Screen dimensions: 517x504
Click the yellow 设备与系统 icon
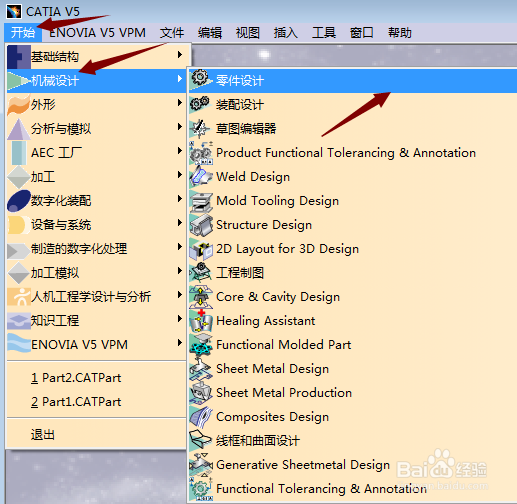[19, 225]
